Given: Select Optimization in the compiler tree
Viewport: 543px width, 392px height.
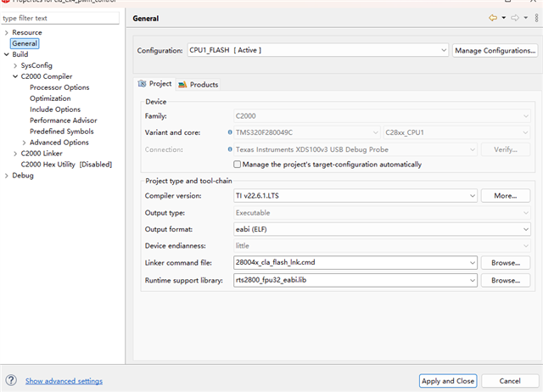Looking at the screenshot, I should point(50,98).
